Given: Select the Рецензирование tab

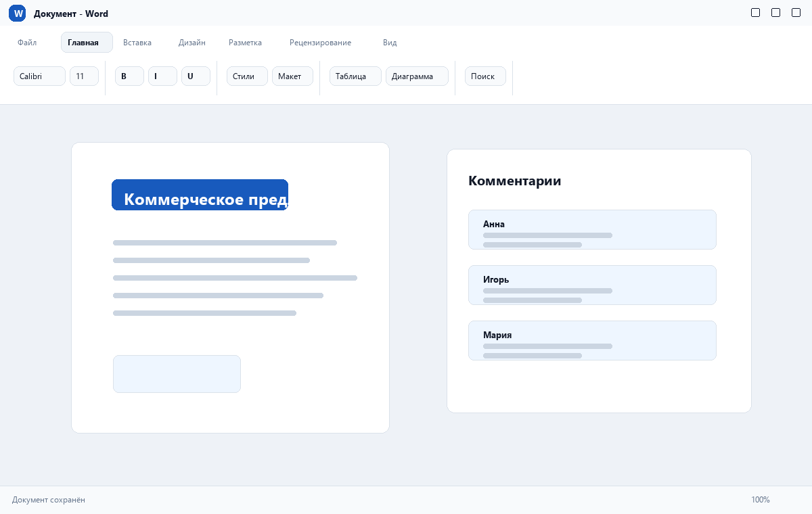Looking at the screenshot, I should pos(320,43).
